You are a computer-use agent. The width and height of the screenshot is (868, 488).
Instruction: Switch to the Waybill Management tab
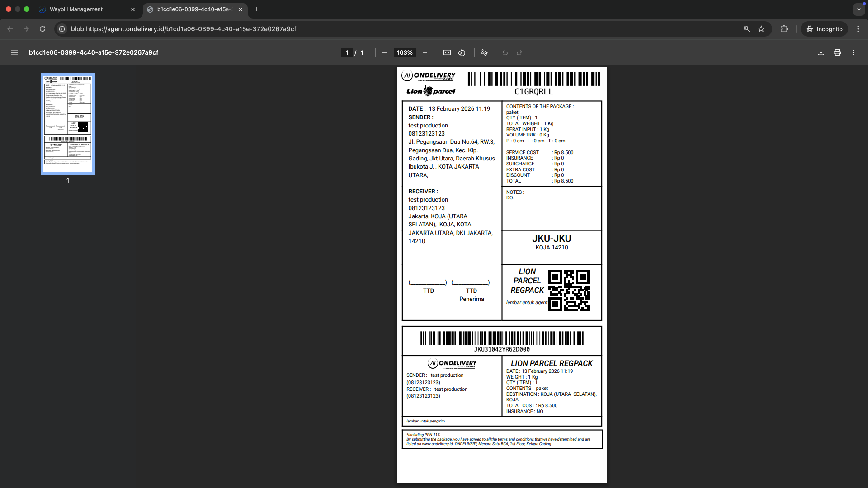(x=76, y=9)
